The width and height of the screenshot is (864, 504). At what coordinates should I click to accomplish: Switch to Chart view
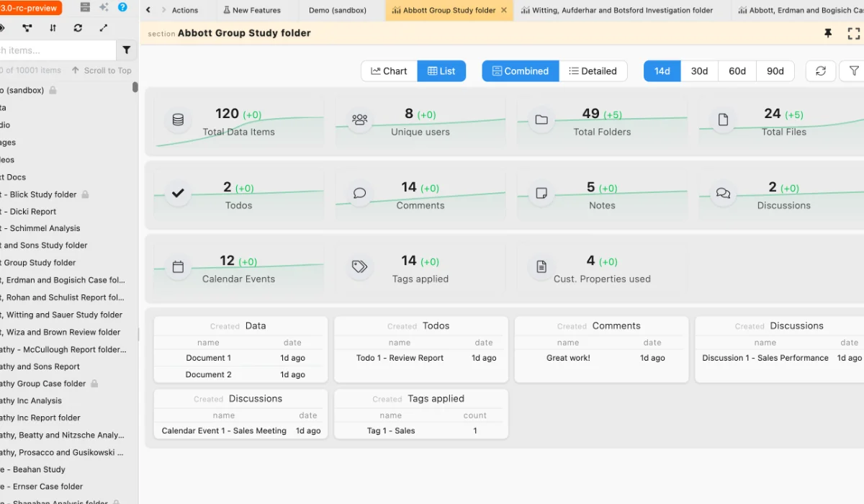[x=389, y=71]
